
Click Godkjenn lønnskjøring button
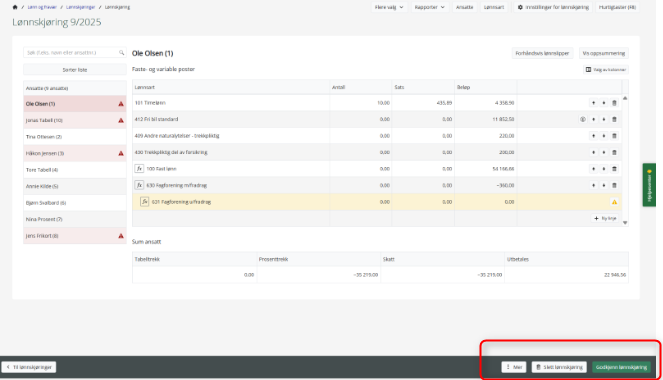(x=621, y=367)
